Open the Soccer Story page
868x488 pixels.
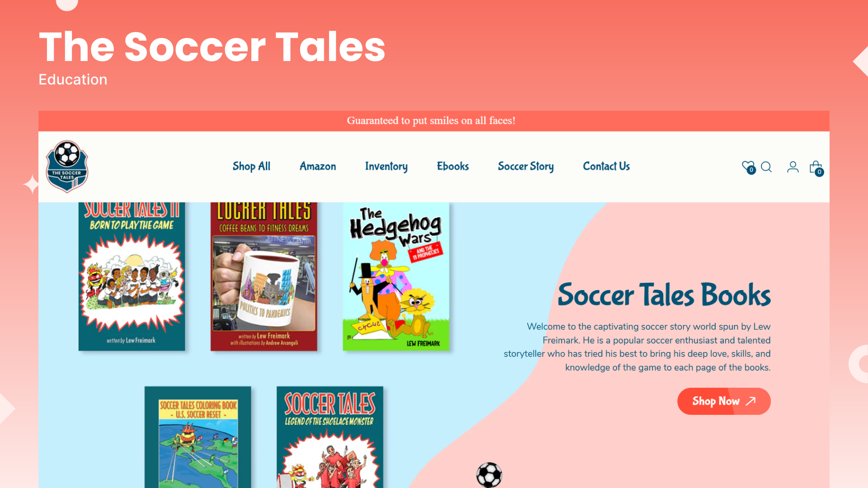click(x=525, y=166)
